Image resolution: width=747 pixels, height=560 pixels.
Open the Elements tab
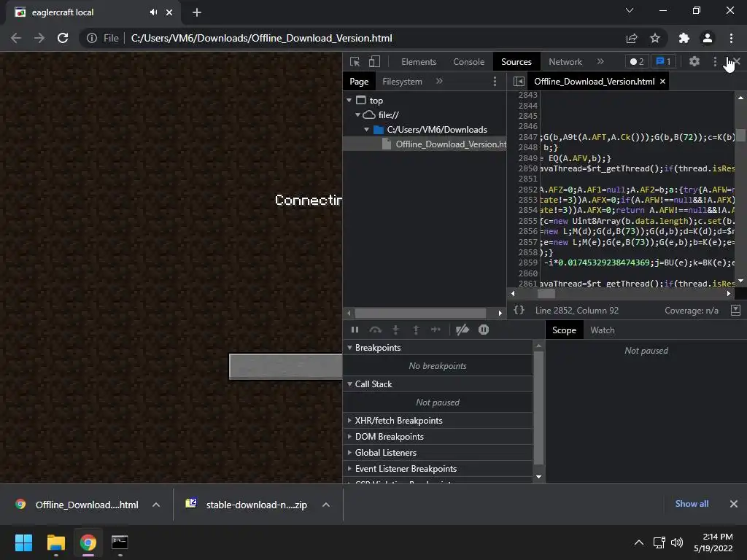click(x=419, y=62)
